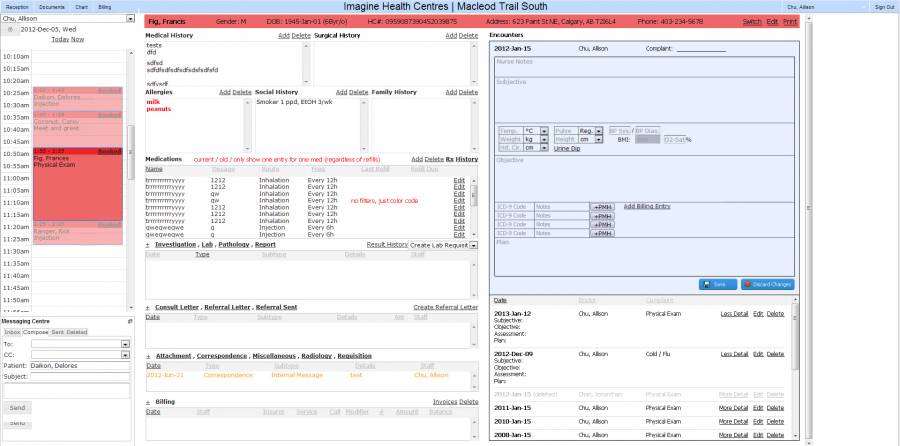Click the Complaint input line
The image size is (900, 446).
701,49
